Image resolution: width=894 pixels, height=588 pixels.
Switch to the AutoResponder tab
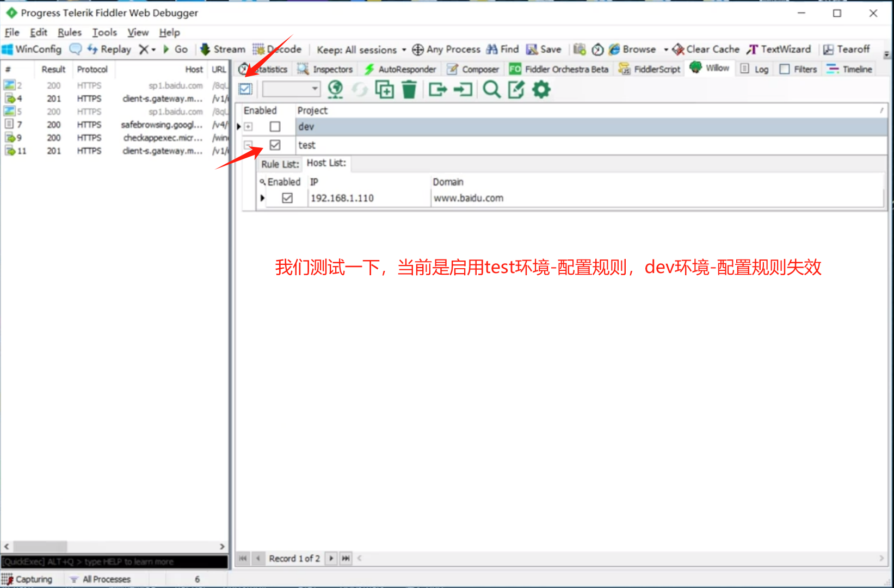tap(400, 70)
